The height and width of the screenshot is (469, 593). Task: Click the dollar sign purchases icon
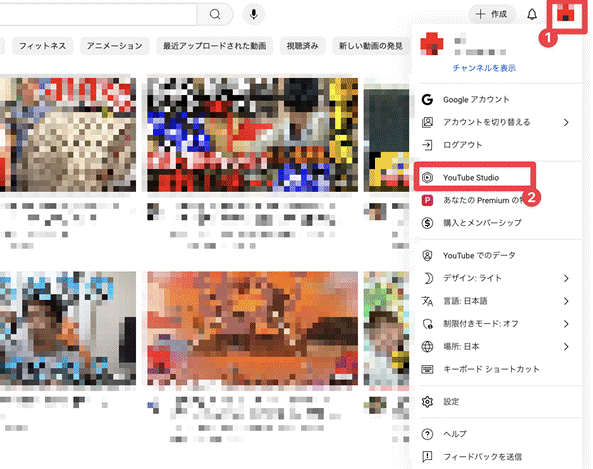[427, 223]
